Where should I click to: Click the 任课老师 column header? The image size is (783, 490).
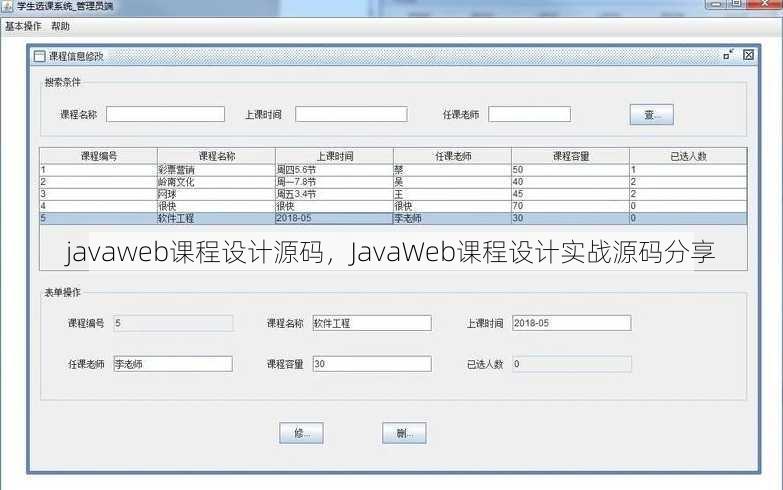coord(452,156)
